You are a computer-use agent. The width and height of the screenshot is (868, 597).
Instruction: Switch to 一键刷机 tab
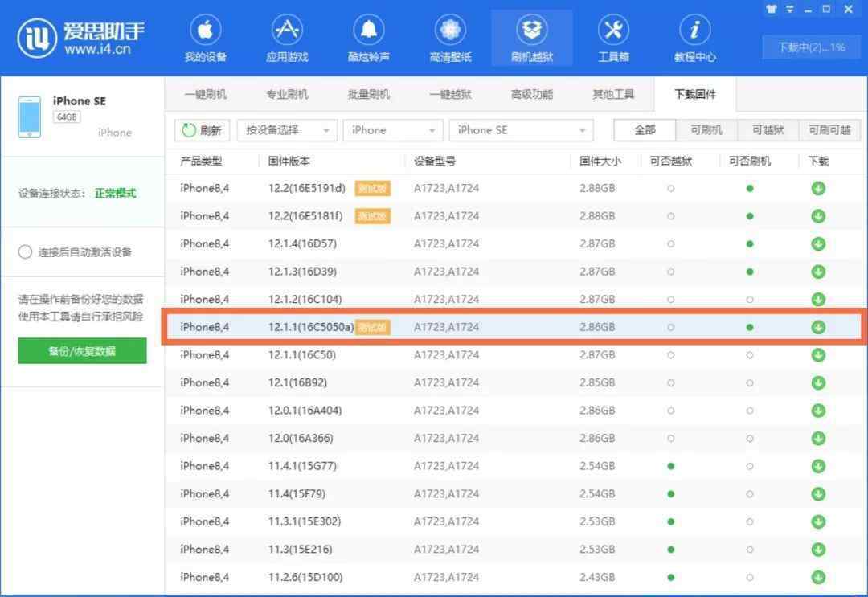206,94
